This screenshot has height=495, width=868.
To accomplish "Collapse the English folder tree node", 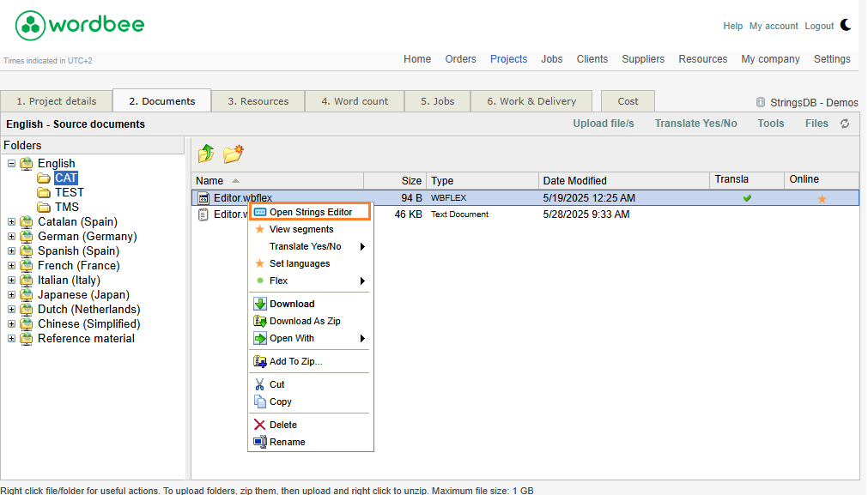I will [12, 164].
